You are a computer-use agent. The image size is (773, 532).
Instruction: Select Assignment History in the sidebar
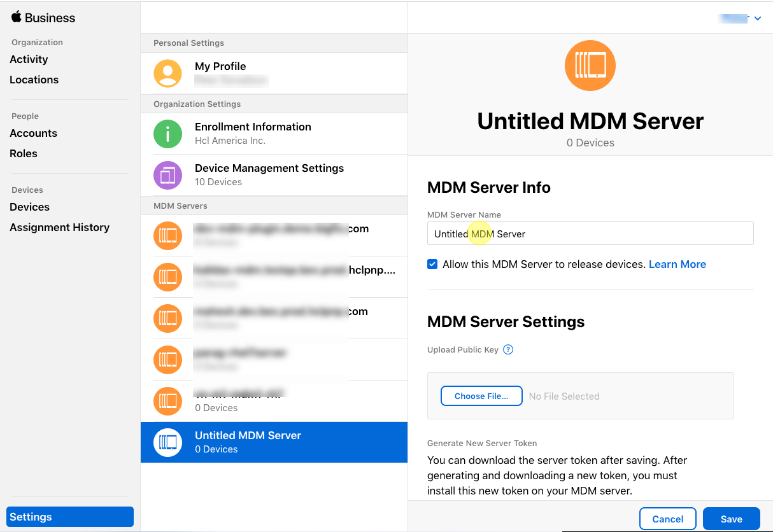(59, 227)
